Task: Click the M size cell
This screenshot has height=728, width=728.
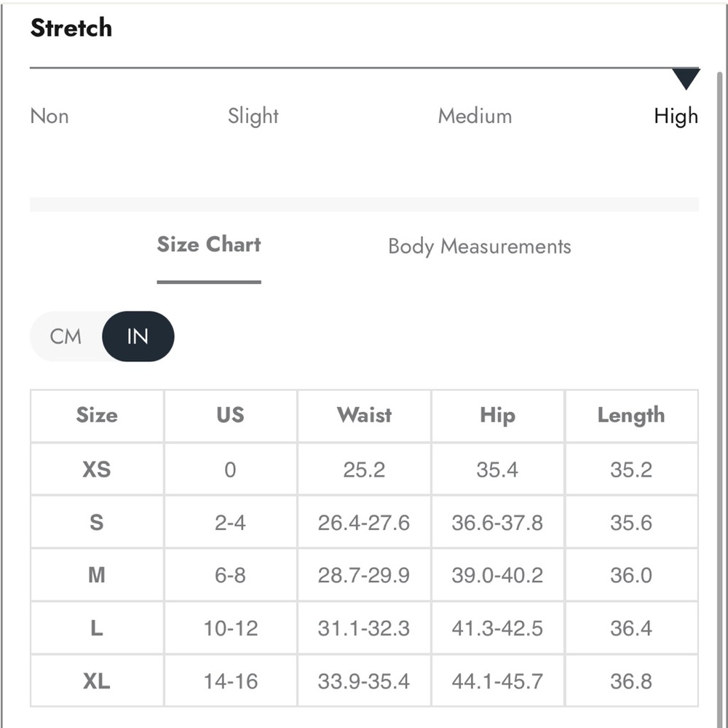Action: point(97,575)
